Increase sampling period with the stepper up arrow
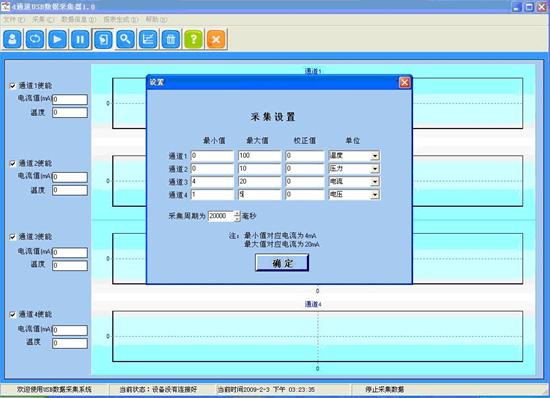Screen dimensions: 550x398 coord(237,213)
